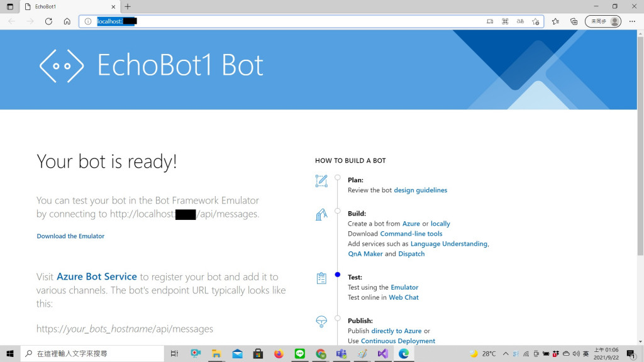Open the QR code generator icon
The image size is (644, 362).
505,21
